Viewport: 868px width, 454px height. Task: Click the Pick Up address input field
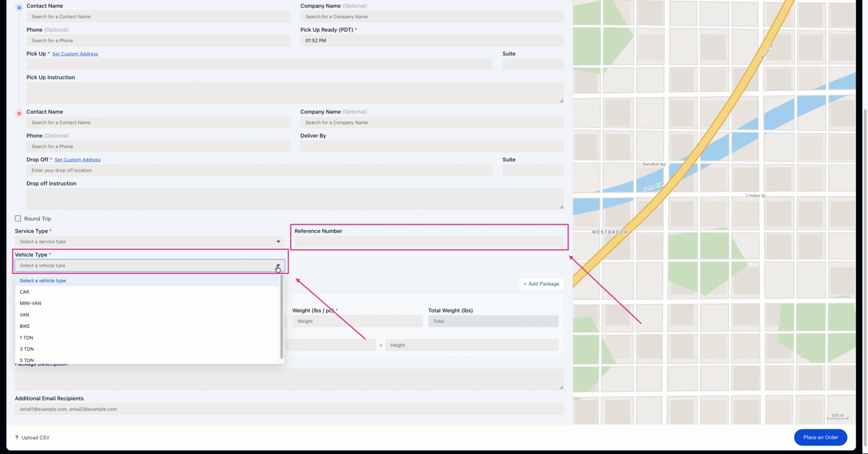pyautogui.click(x=259, y=65)
